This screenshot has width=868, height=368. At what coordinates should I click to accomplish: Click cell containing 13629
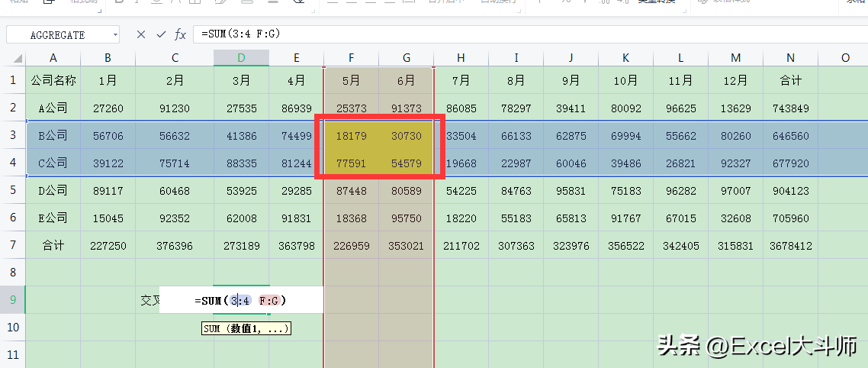736,108
